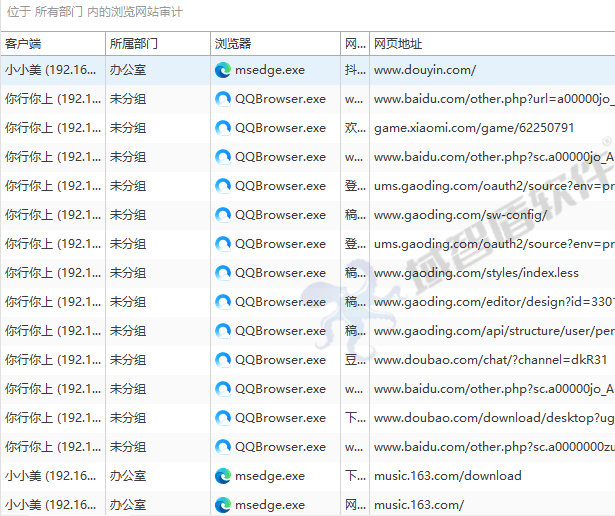Click the QQBrowser icon in the gaoding.com/sw-config row
Viewport: 615px width, 516px height.
pos(223,215)
